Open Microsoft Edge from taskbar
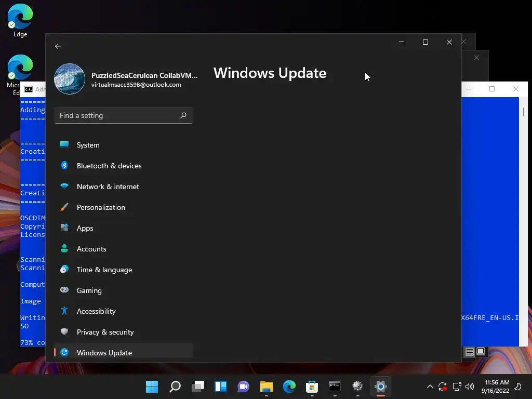 coord(289,387)
